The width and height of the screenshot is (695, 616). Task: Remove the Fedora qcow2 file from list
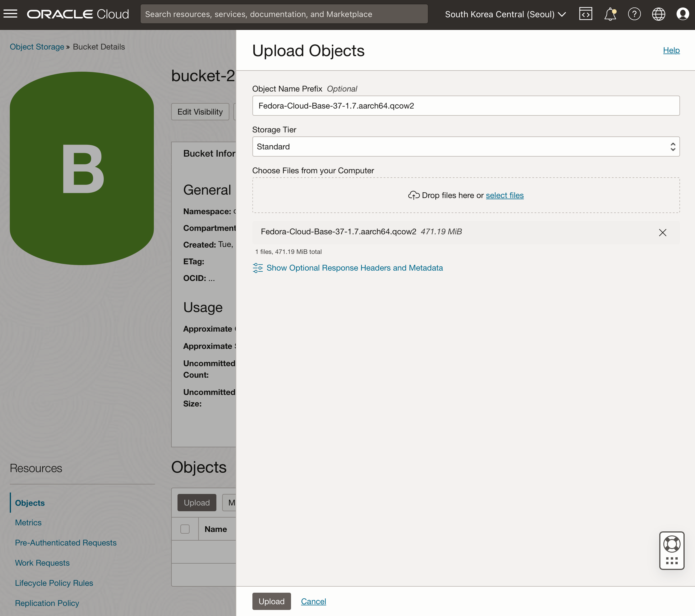(x=662, y=232)
